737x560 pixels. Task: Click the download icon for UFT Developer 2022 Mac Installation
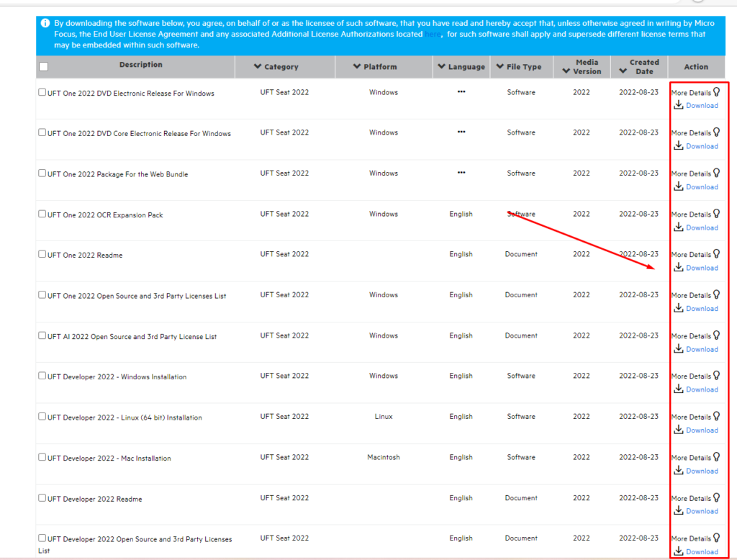click(678, 470)
